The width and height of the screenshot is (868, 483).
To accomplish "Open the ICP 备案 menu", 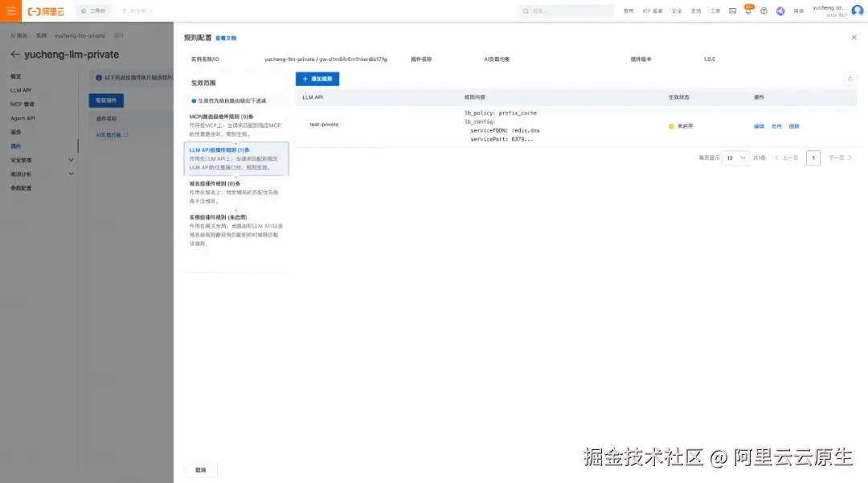I will (653, 11).
